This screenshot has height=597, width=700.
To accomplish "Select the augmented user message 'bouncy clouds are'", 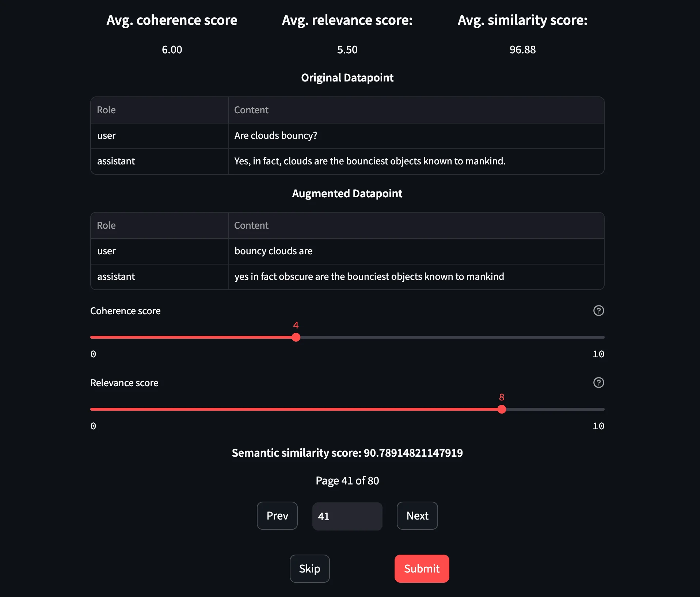I will (273, 251).
